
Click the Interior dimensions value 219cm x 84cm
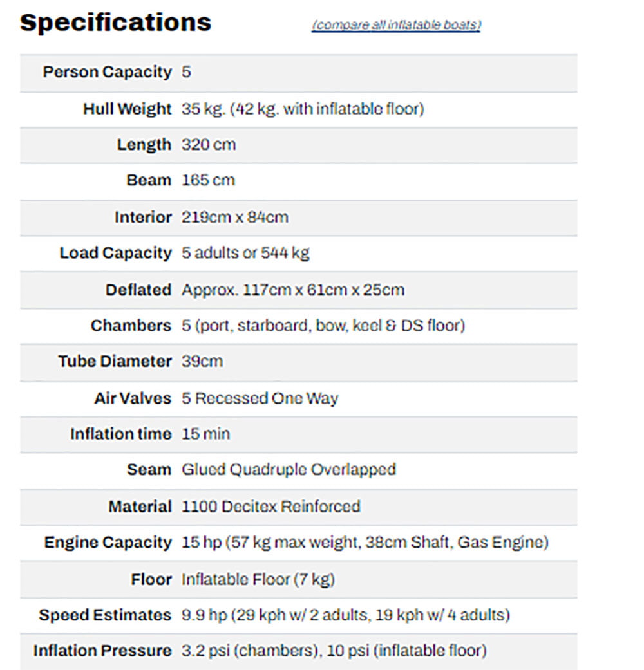235,218
